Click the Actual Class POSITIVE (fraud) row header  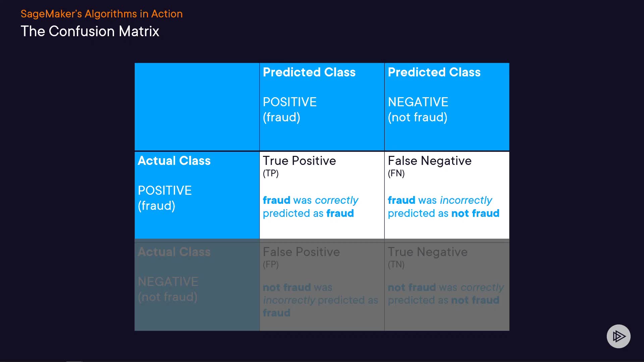pyautogui.click(x=174, y=183)
